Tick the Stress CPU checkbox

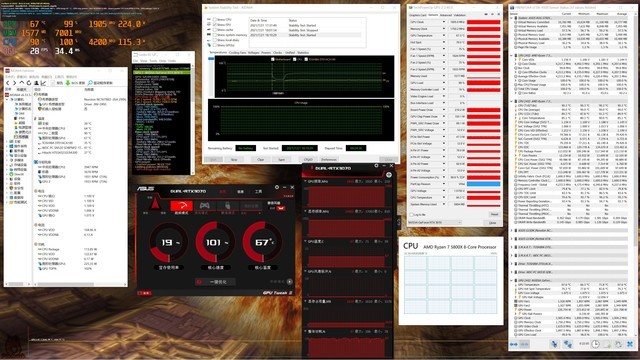pos(215,19)
